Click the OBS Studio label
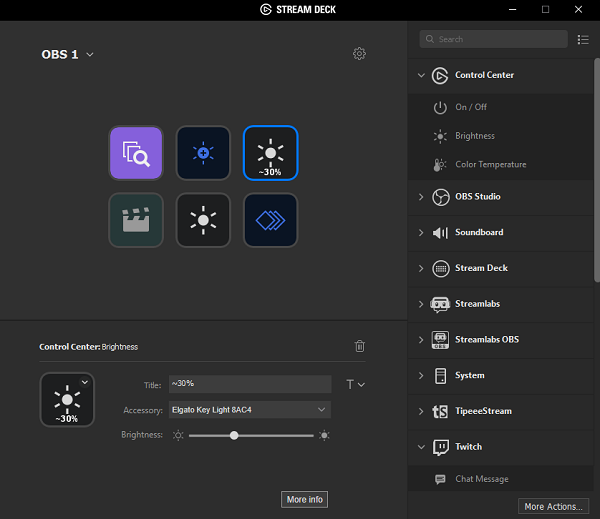The image size is (600, 519). (478, 197)
